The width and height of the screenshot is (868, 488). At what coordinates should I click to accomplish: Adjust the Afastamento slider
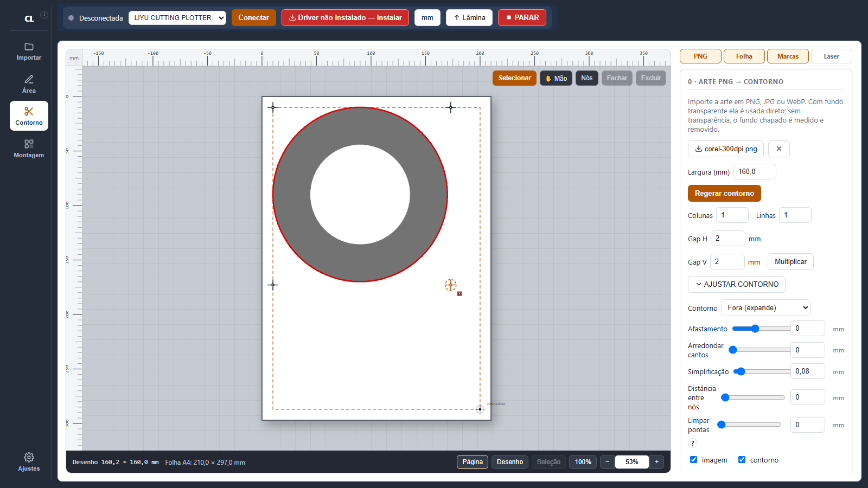point(761,329)
